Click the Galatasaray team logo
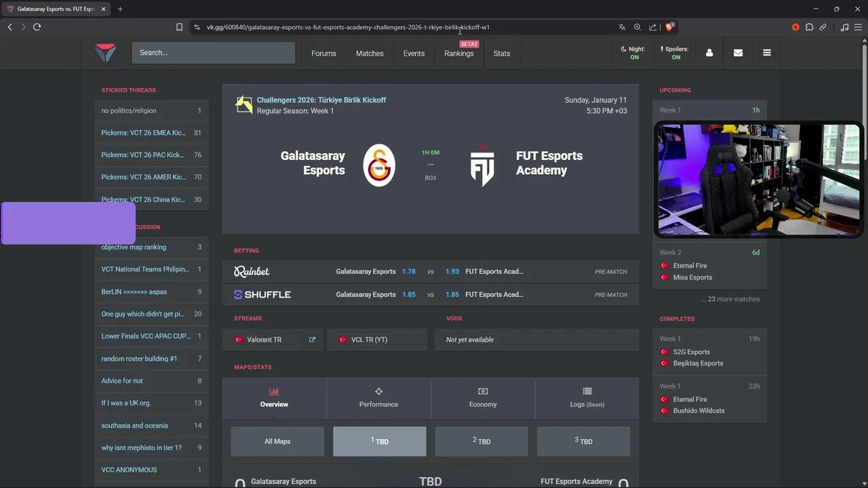Image resolution: width=868 pixels, height=488 pixels. pos(379,165)
